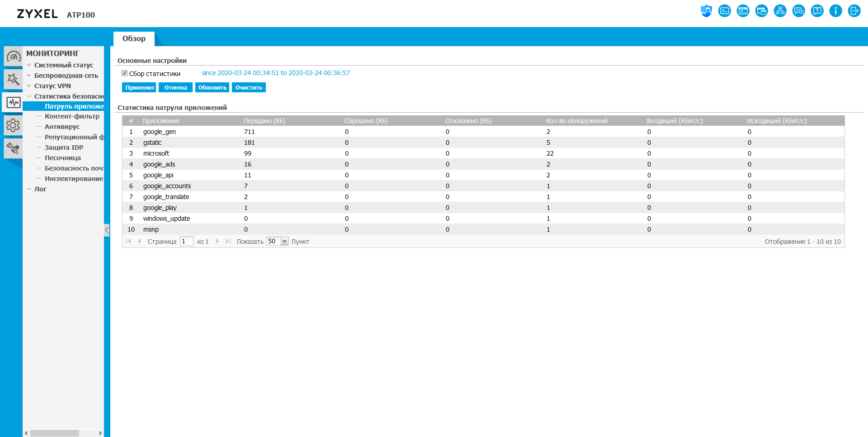Open the overlapping windows icon in the header
This screenshot has width=868, height=437.
762,11
